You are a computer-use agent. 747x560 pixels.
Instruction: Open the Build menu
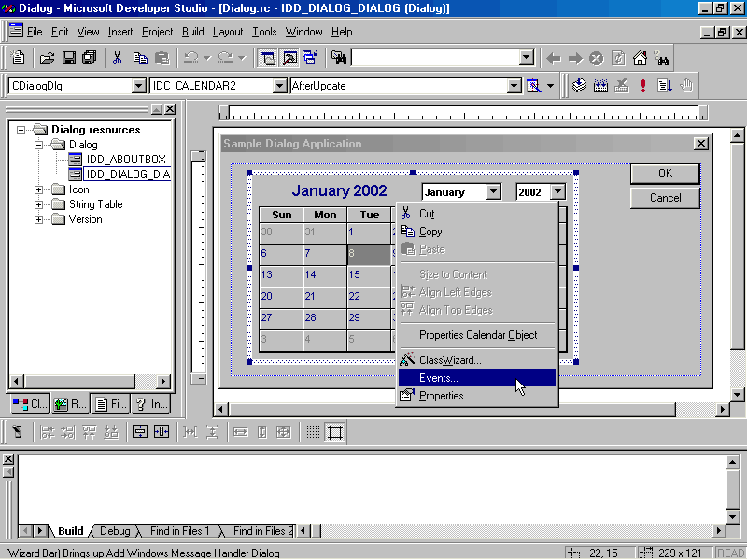193,32
